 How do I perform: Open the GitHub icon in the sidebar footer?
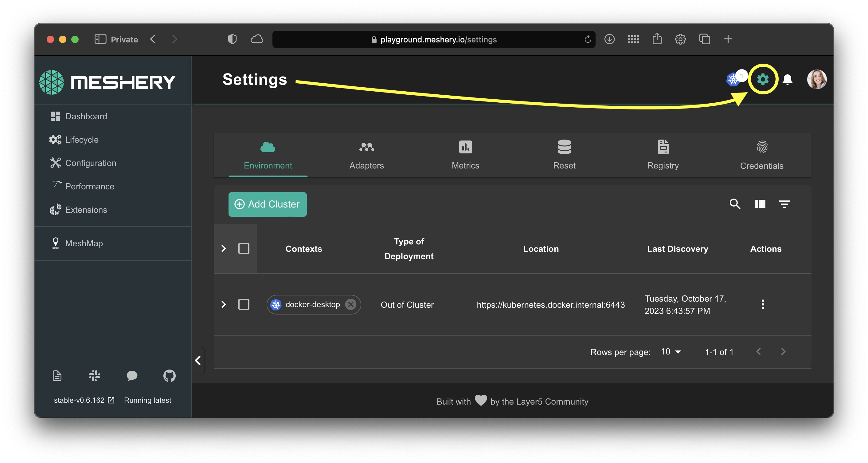pos(169,376)
